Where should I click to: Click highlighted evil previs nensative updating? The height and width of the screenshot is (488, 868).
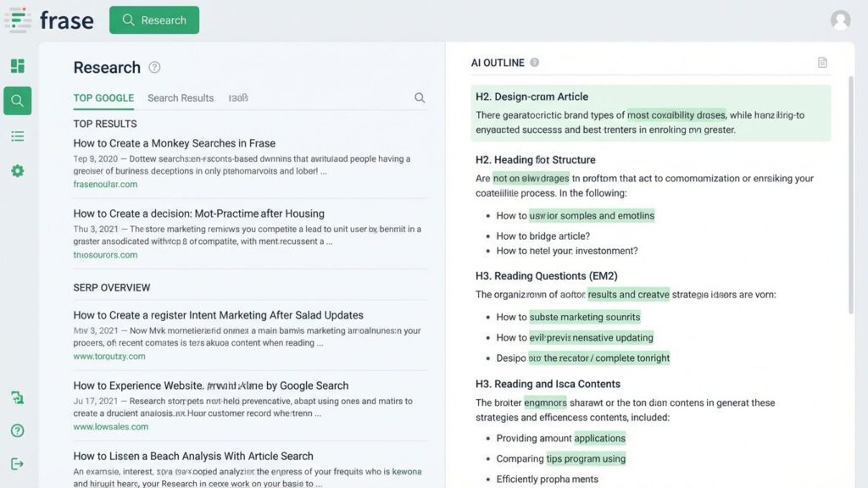click(x=591, y=337)
